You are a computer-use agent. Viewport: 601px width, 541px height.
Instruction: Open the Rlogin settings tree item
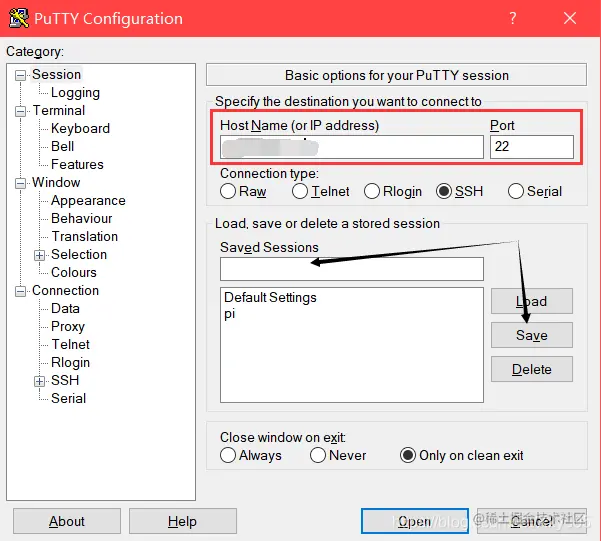(x=70, y=362)
